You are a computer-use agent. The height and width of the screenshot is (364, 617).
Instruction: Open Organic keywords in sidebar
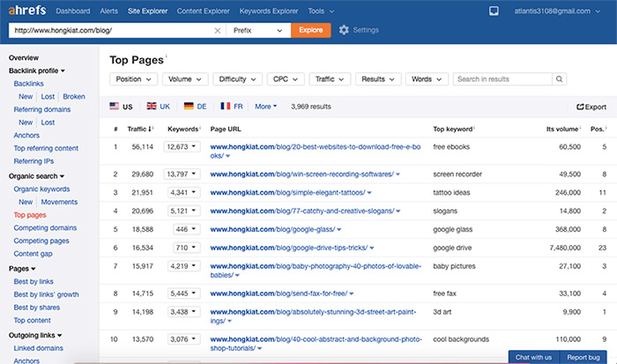[41, 189]
